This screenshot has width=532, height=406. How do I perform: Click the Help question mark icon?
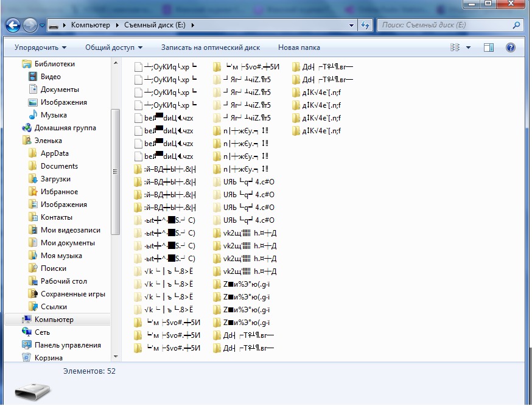coord(510,47)
